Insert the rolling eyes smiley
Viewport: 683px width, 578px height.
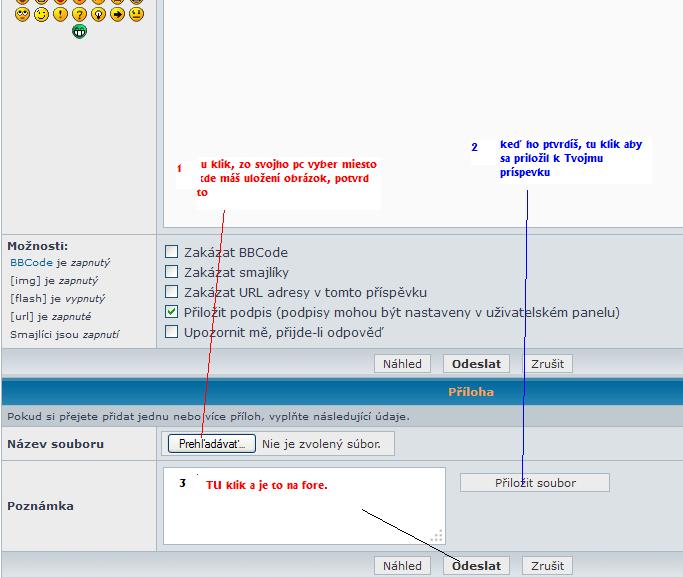(22, 14)
